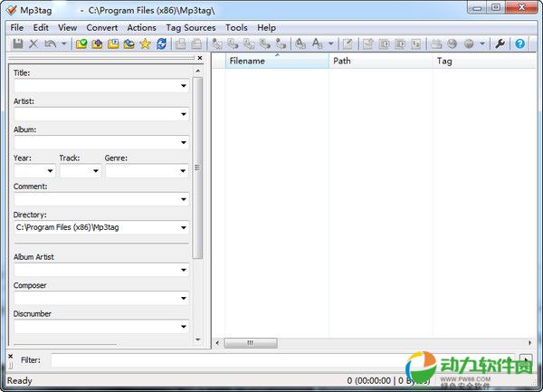
Task: Click the tag panel vertical scrollbar thumb
Action: tap(197, 167)
